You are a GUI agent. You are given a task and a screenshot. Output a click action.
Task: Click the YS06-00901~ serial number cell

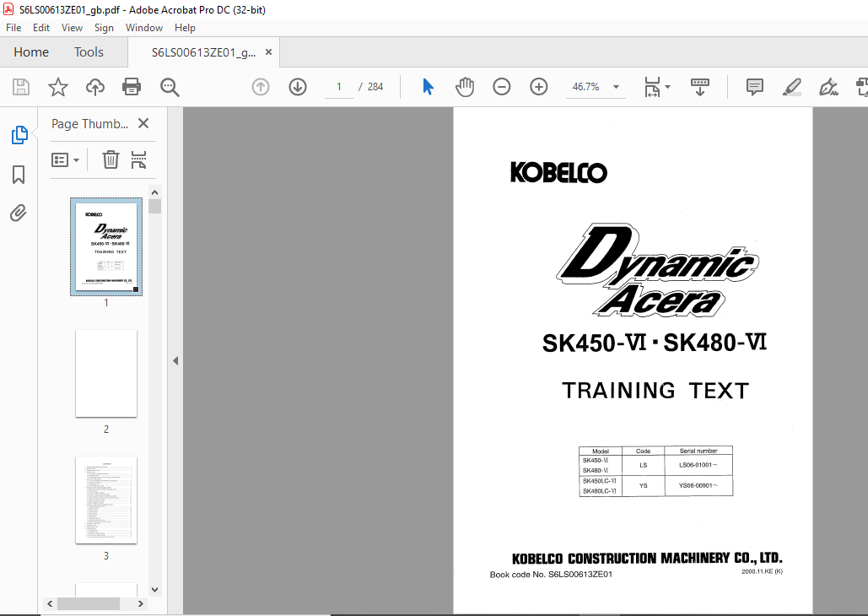coord(698,486)
